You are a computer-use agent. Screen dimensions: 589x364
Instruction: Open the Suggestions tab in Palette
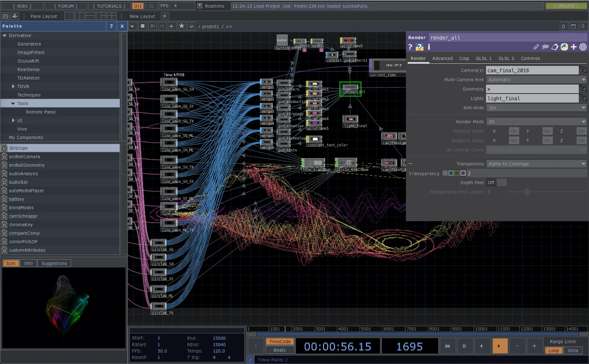(54, 263)
